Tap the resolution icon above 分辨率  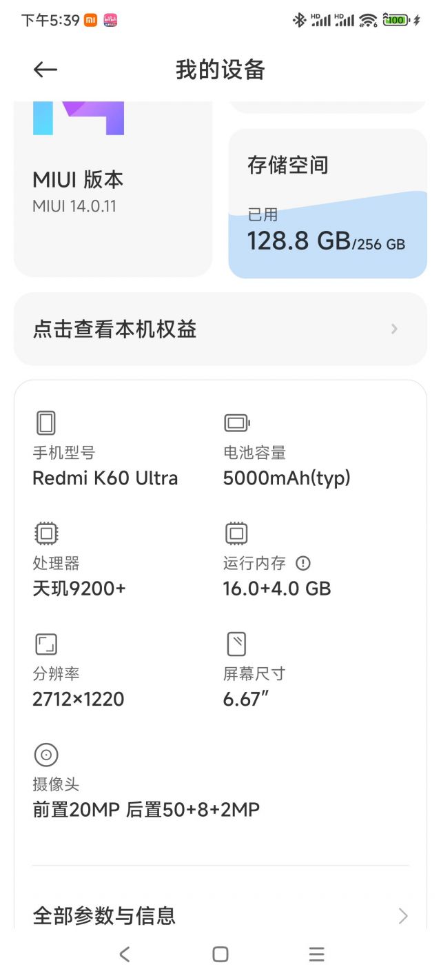coord(45,644)
